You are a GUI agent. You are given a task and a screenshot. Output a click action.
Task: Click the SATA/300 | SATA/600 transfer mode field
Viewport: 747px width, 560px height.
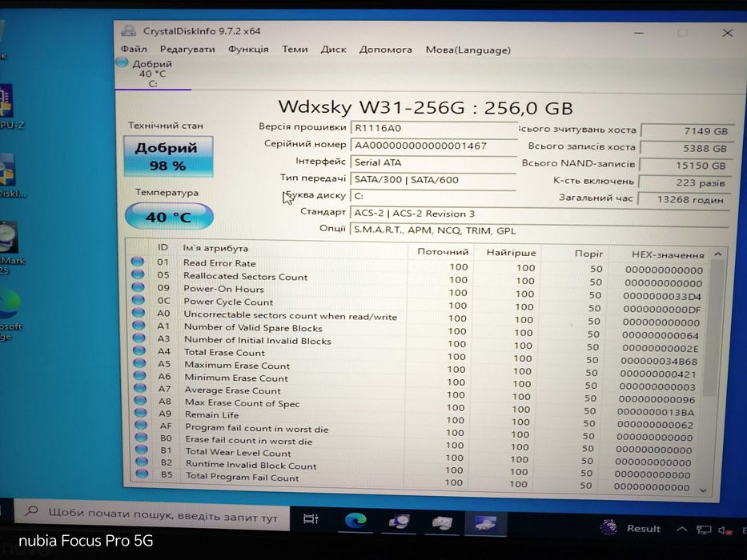tap(433, 179)
